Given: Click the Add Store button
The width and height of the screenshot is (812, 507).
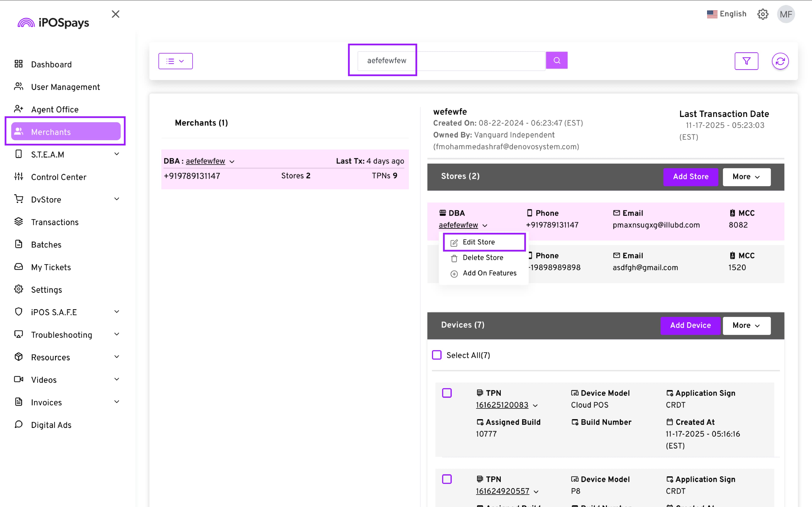Looking at the screenshot, I should tap(690, 177).
